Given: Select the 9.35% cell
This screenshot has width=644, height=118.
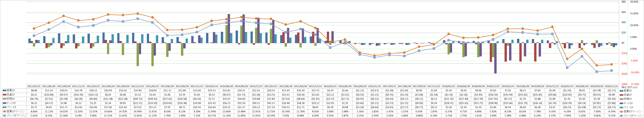Looking at the screenshot, I should pyautogui.click(x=552, y=112).
